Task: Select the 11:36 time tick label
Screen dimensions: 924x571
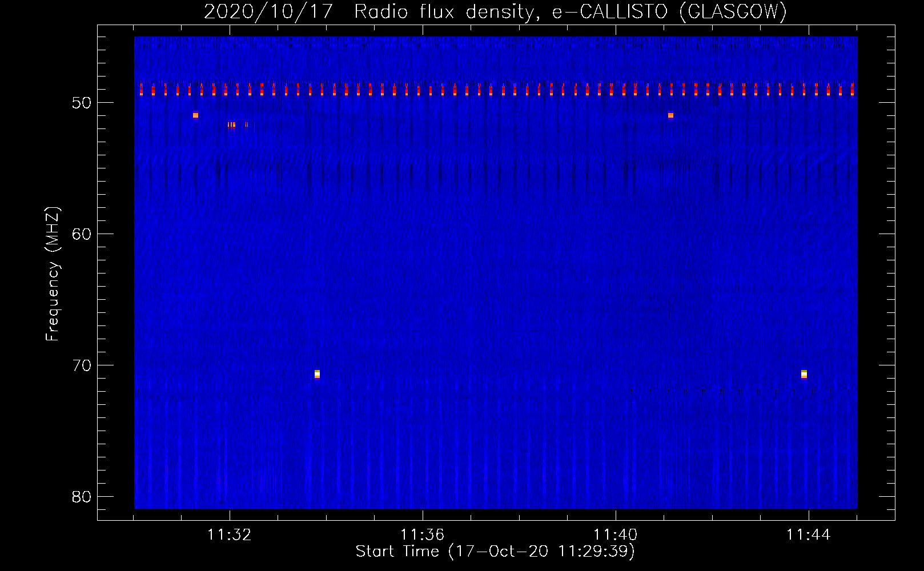Action: click(422, 534)
